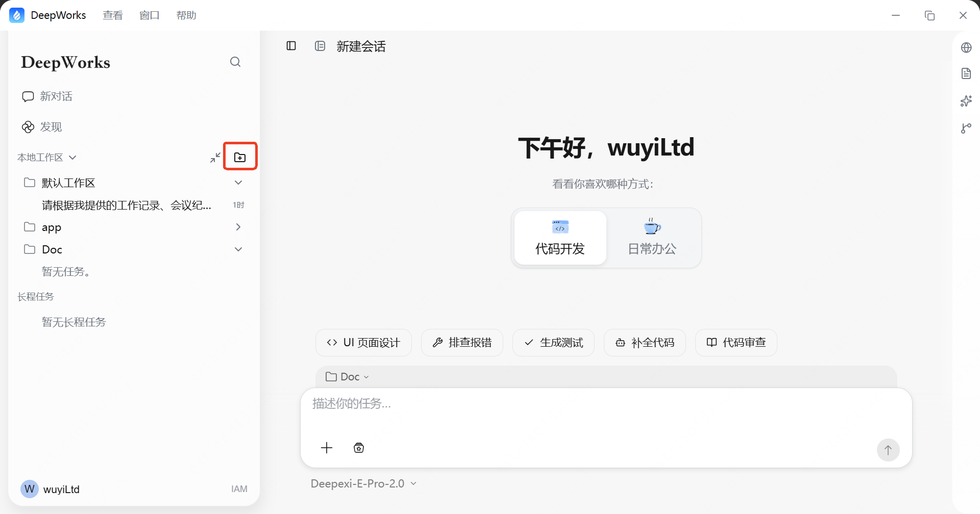Click the app folder icon

click(30, 226)
